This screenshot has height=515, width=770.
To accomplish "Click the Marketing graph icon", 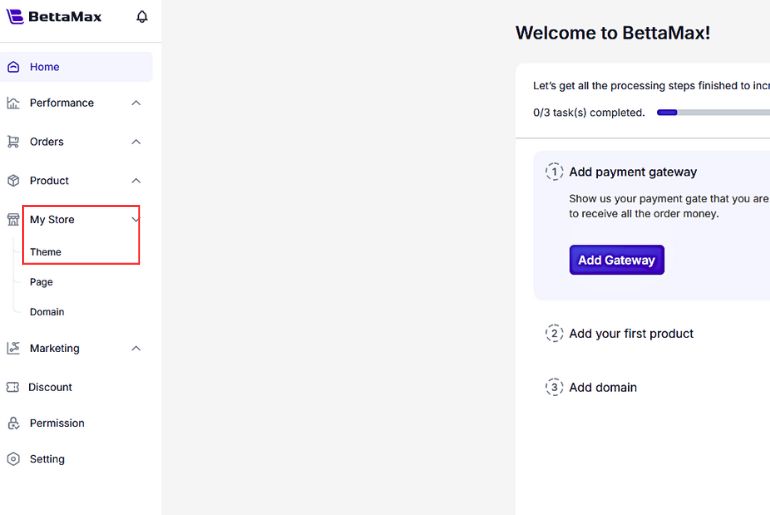I will (x=13, y=348).
